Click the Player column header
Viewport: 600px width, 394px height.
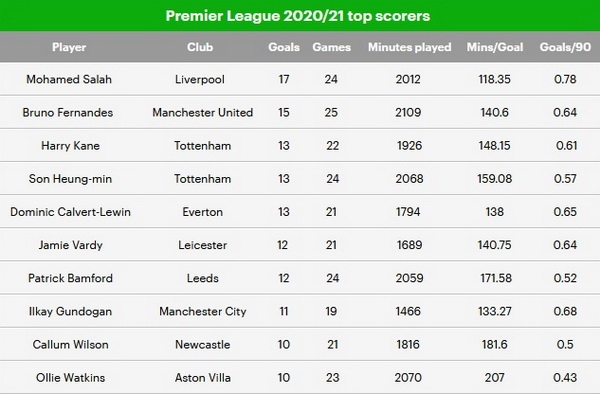[x=69, y=47]
